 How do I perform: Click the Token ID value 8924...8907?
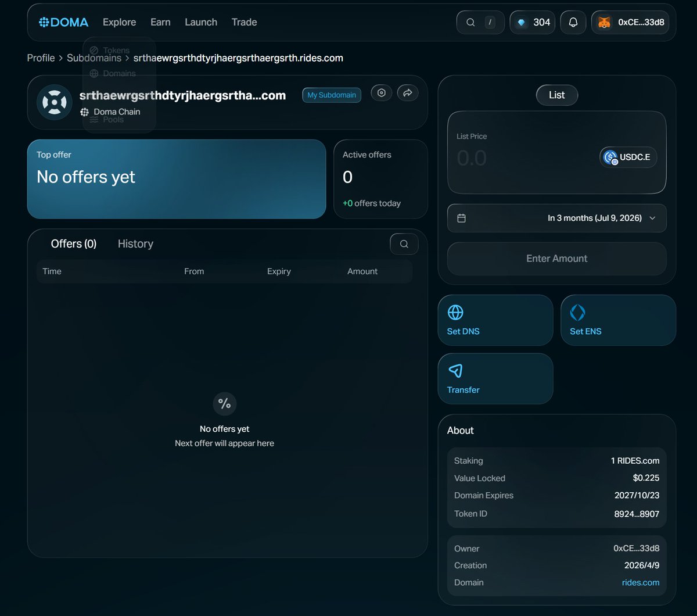click(x=637, y=514)
